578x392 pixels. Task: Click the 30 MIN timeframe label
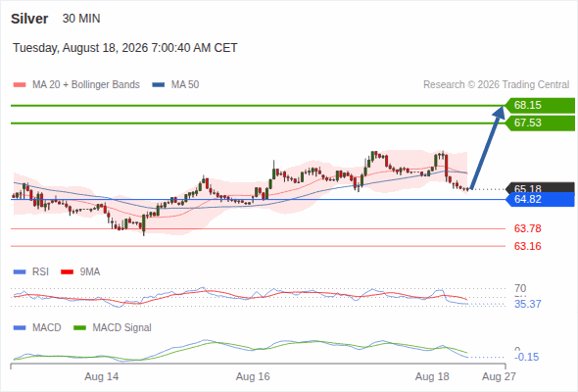pos(81,19)
